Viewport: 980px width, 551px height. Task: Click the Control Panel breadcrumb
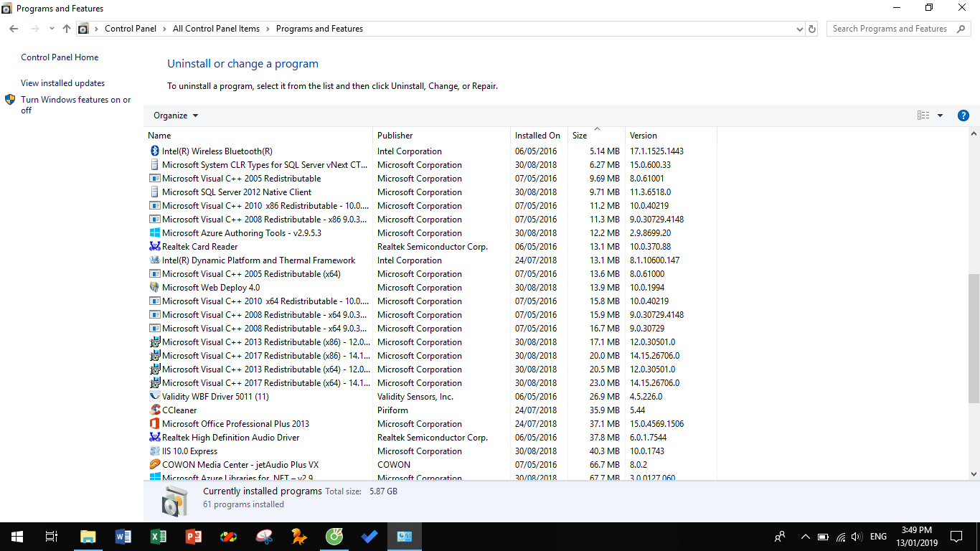click(130, 29)
